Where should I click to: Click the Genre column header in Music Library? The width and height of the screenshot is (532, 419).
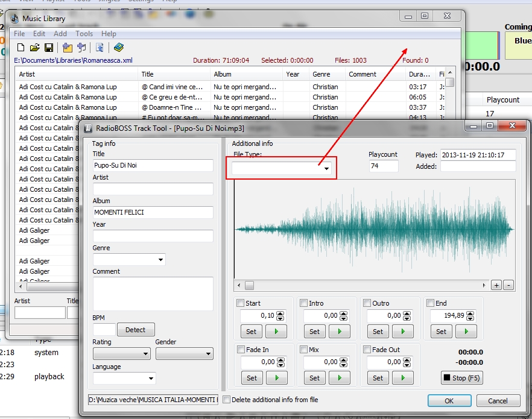327,74
